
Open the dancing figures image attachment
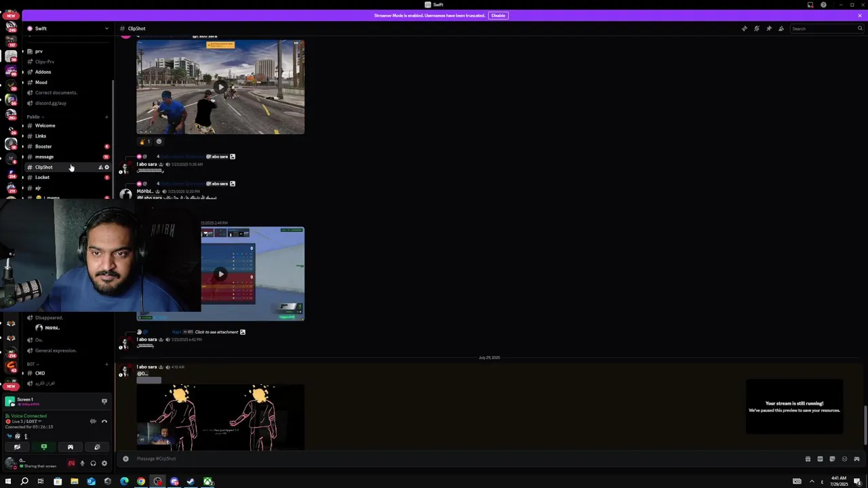tap(220, 417)
